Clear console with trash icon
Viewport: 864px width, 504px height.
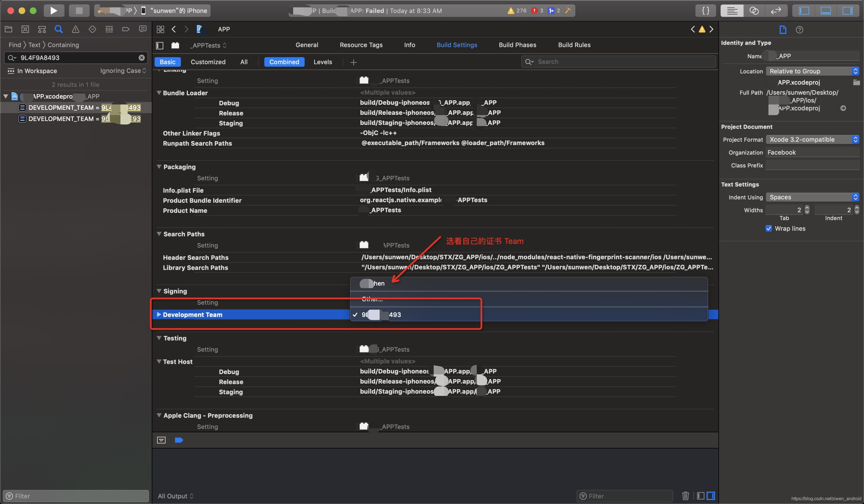(x=685, y=496)
